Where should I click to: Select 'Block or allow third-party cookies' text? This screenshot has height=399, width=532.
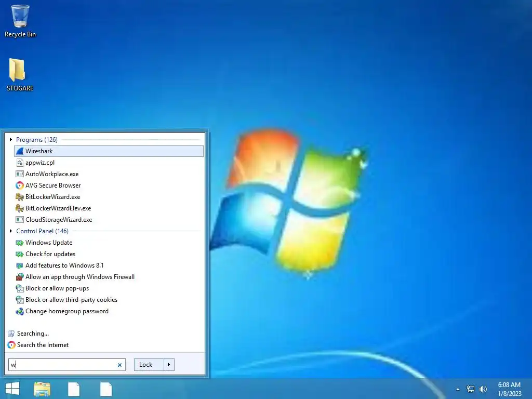click(x=71, y=300)
